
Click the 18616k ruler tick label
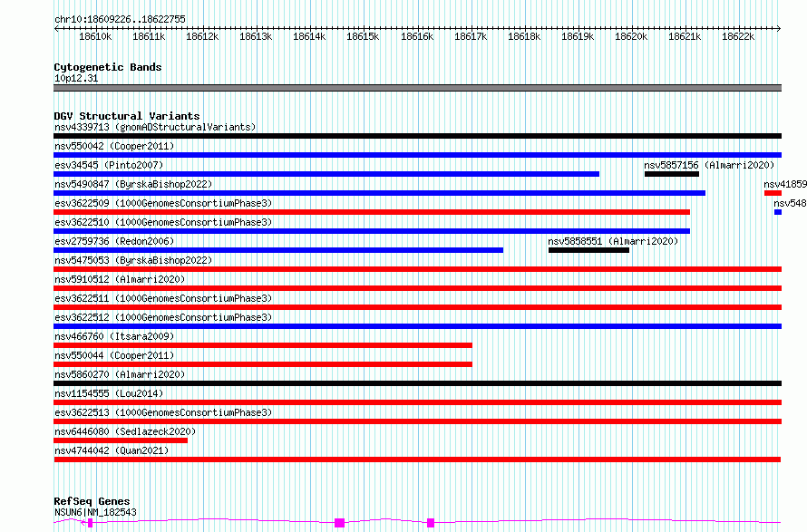(x=417, y=37)
